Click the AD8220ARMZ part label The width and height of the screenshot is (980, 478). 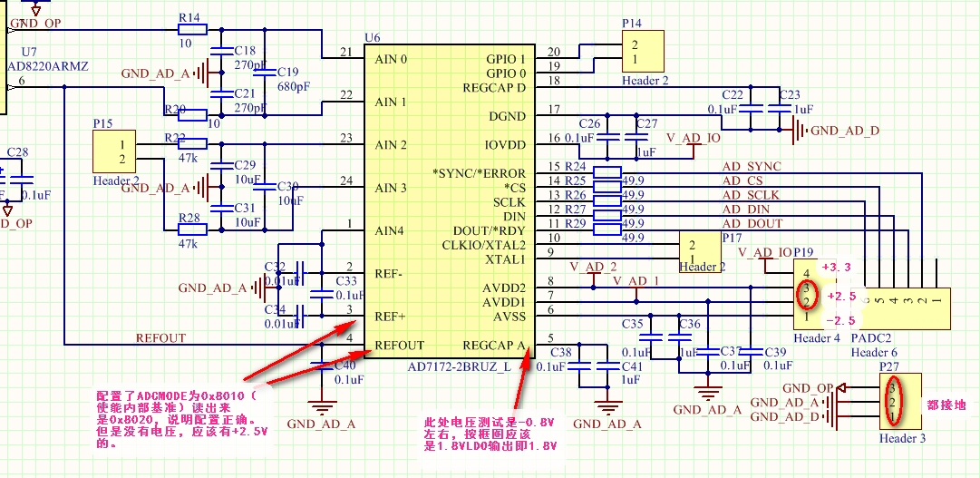click(47, 65)
